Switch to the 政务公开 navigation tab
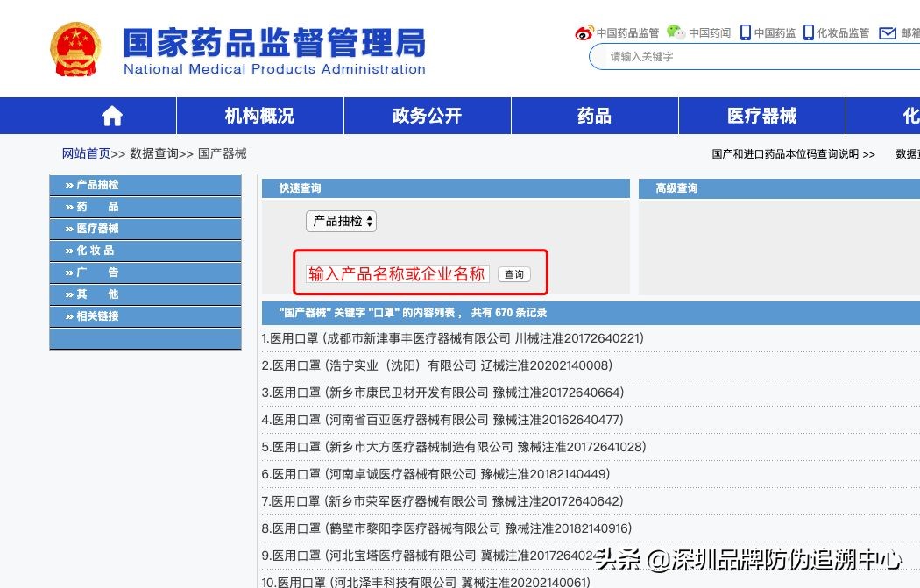Image resolution: width=920 pixels, height=588 pixels. 427,115
